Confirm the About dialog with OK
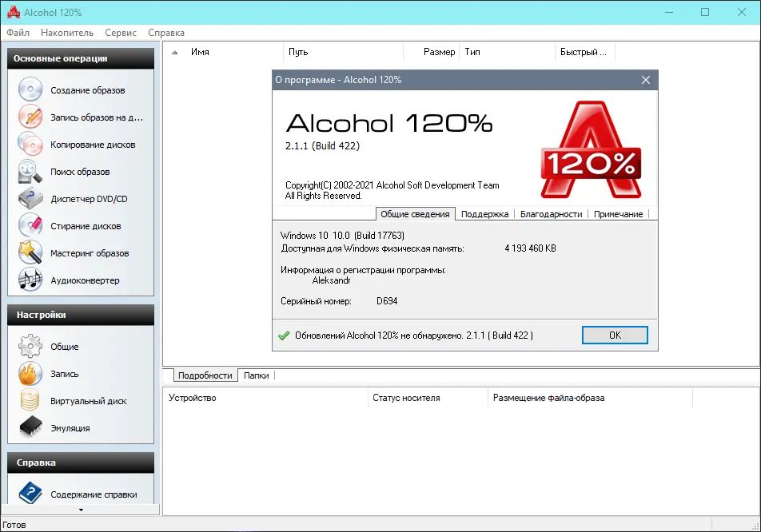The height and width of the screenshot is (532, 761). 615,335
